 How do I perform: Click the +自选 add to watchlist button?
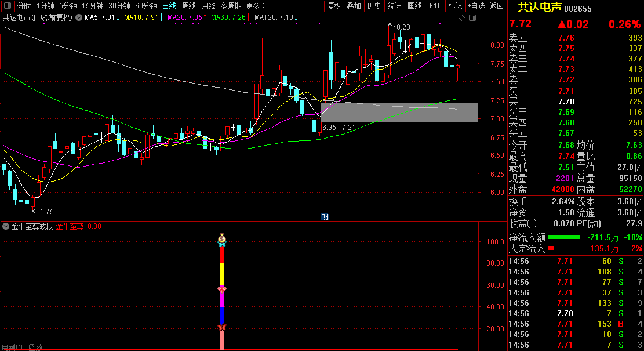(475, 6)
